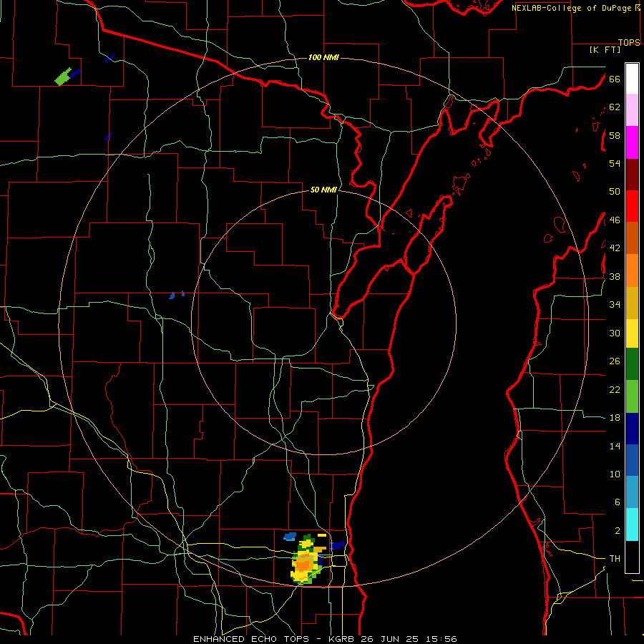
Task: Click the legend value 10
Action: [x=615, y=474]
